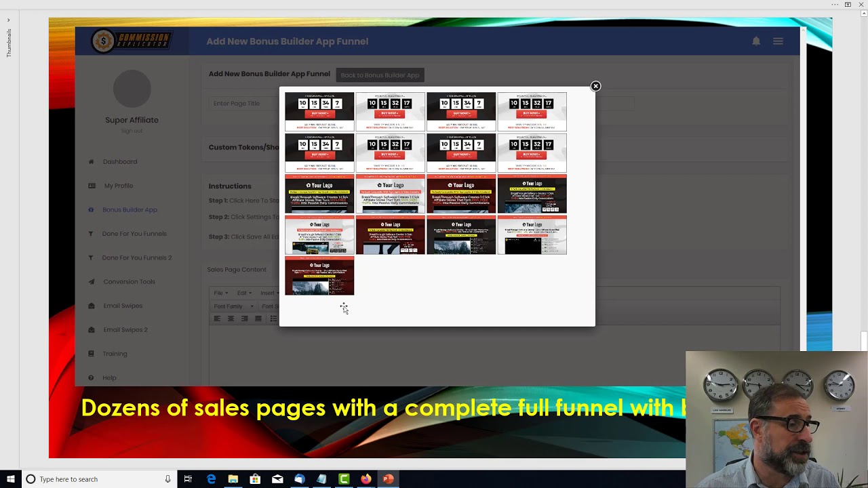Viewport: 868px width, 488px height.
Task: Open Camtasia from the taskbar
Action: point(344,479)
